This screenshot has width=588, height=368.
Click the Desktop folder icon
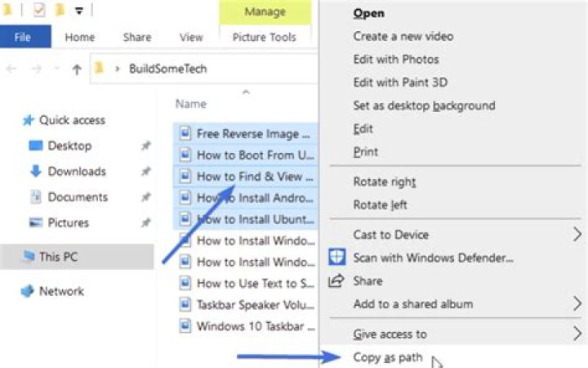36,146
